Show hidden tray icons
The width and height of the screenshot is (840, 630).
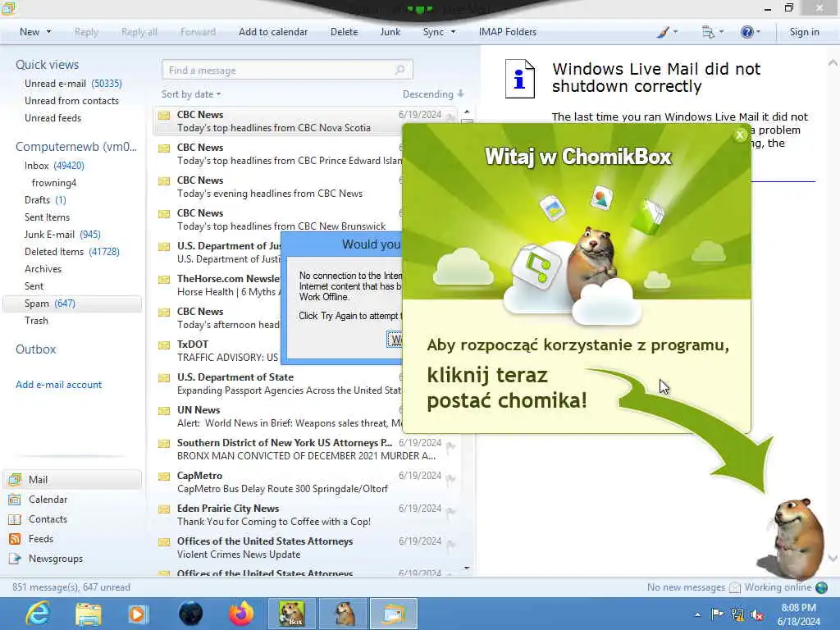(x=697, y=614)
